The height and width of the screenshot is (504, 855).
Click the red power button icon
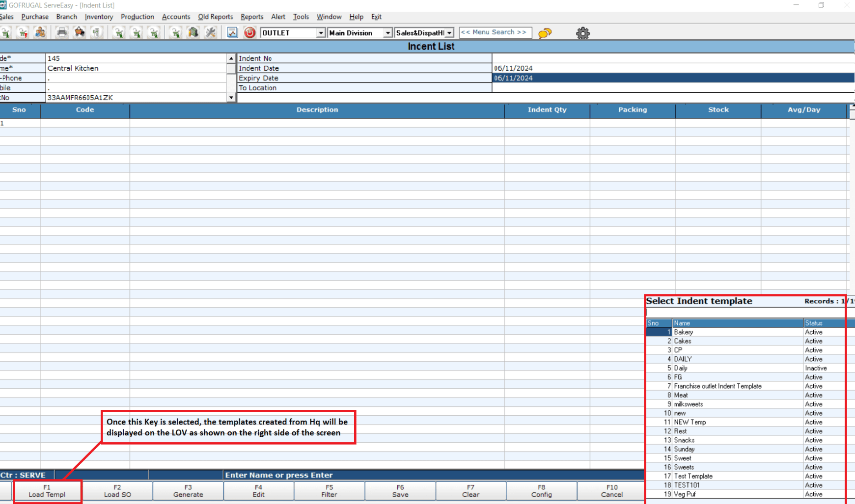(250, 33)
